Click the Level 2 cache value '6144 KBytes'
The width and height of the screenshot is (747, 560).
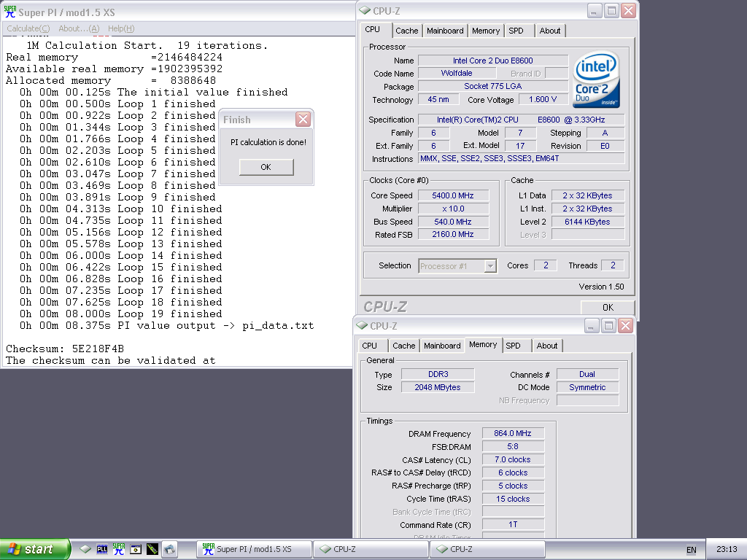(x=587, y=222)
